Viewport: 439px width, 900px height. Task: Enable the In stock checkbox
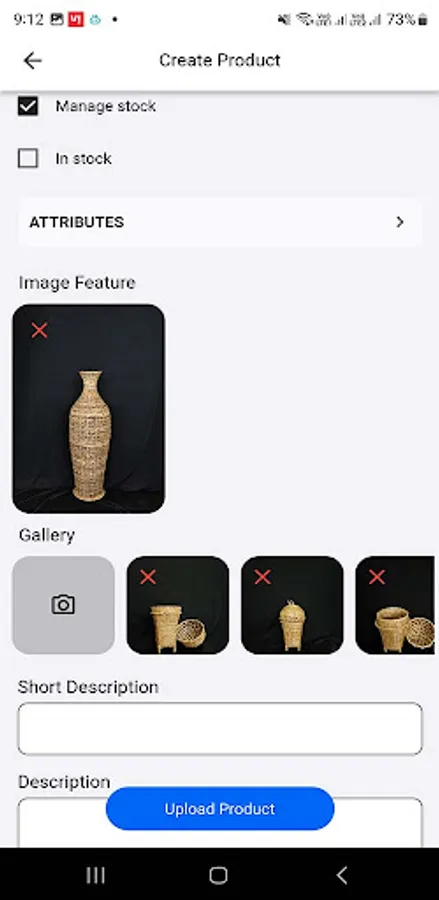click(28, 158)
